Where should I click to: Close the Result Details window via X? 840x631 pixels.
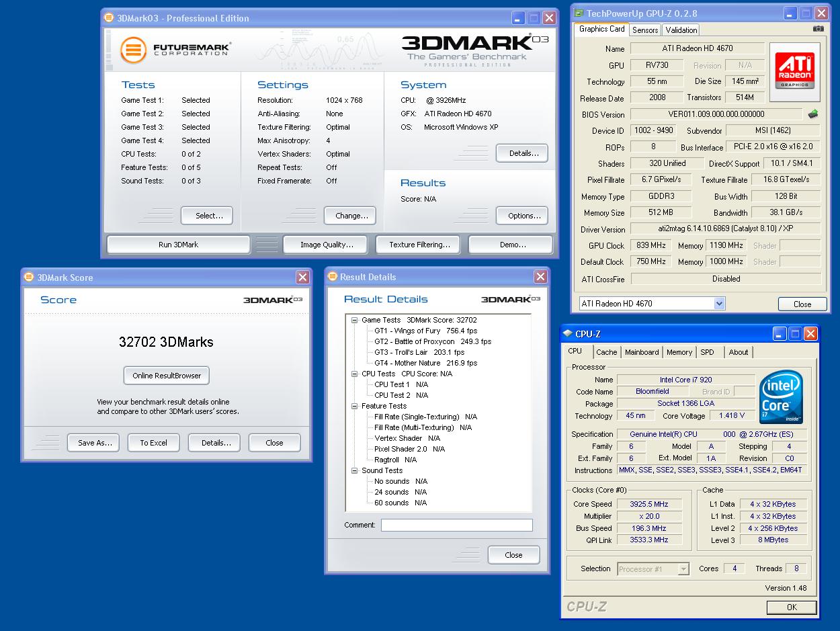point(540,277)
